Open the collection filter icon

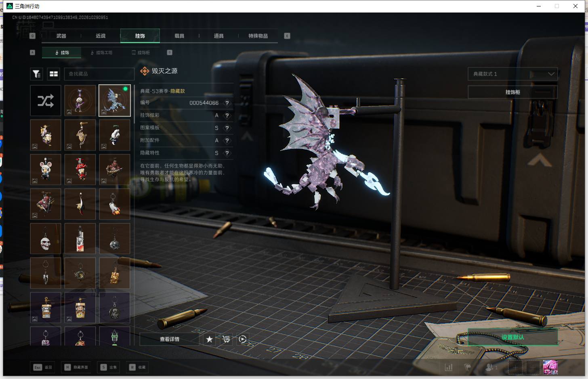36,74
